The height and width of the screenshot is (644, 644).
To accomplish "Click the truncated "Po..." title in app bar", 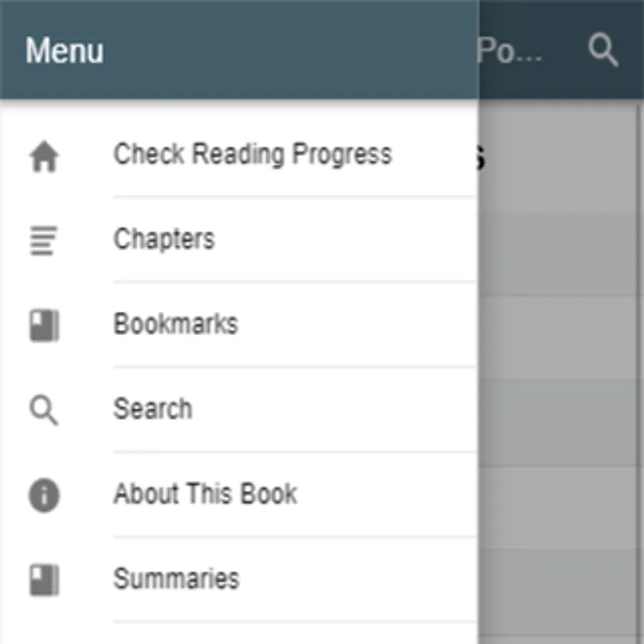I will point(509,51).
